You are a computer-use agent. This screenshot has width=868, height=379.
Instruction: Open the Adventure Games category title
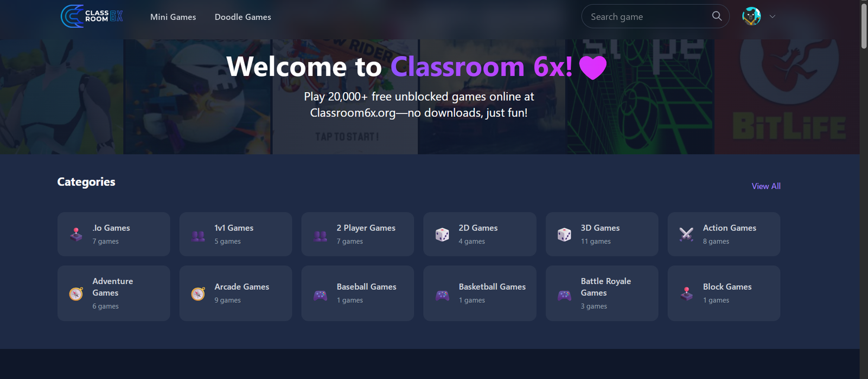coord(113,287)
